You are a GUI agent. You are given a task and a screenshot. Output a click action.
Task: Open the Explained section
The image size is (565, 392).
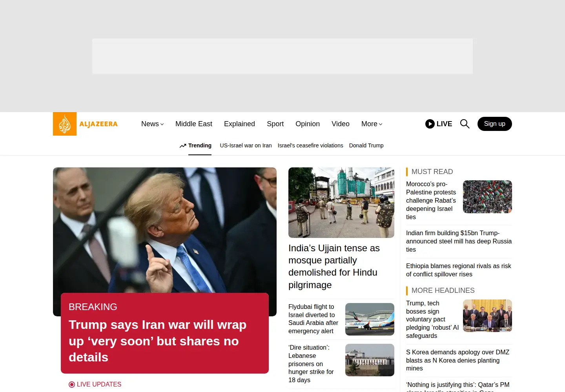tap(239, 124)
